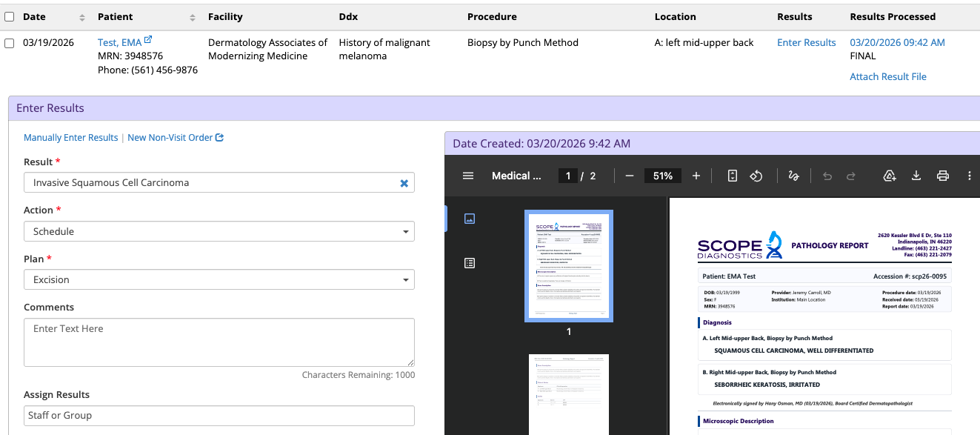
Task: Add the report to Google Drive
Action: click(890, 176)
